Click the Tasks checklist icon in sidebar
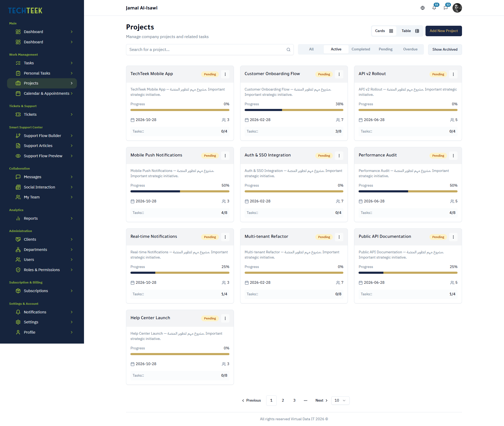The width and height of the screenshot is (504, 426). (18, 63)
